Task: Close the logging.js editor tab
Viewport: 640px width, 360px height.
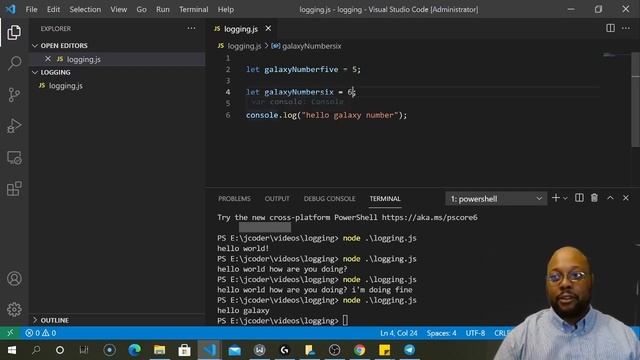Action: (x=268, y=29)
